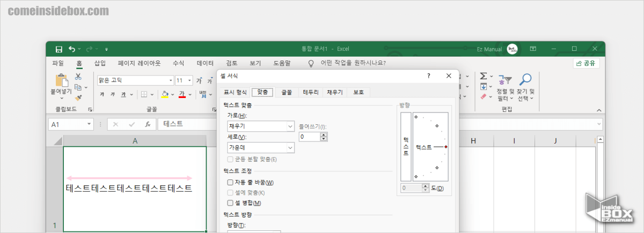Click the Ez Manual account avatar

[x=511, y=49]
